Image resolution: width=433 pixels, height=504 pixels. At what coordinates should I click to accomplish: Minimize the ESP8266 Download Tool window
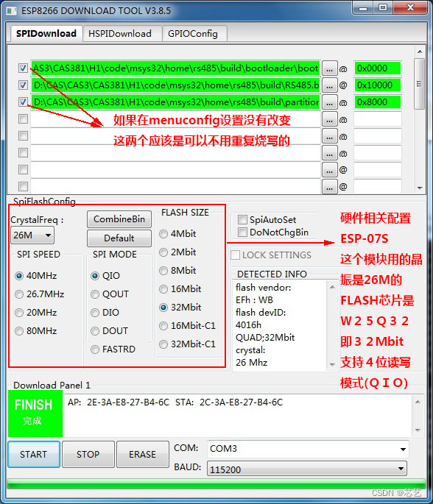(x=363, y=8)
